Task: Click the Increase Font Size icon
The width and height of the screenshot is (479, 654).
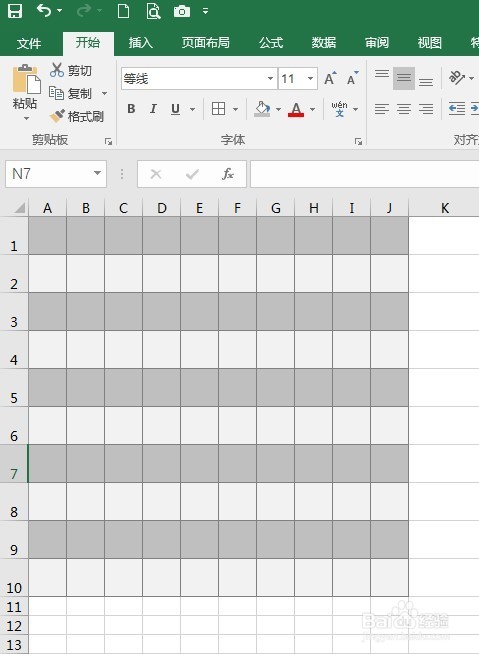Action: point(330,78)
